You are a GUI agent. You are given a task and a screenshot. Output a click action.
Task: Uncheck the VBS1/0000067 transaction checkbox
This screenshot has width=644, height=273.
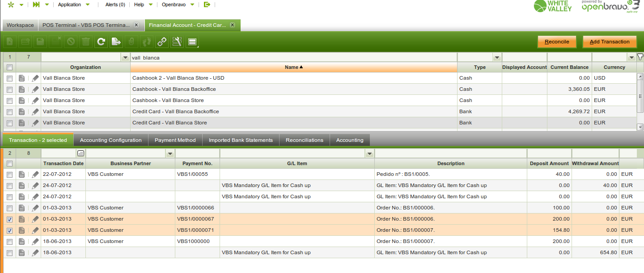pos(9,219)
